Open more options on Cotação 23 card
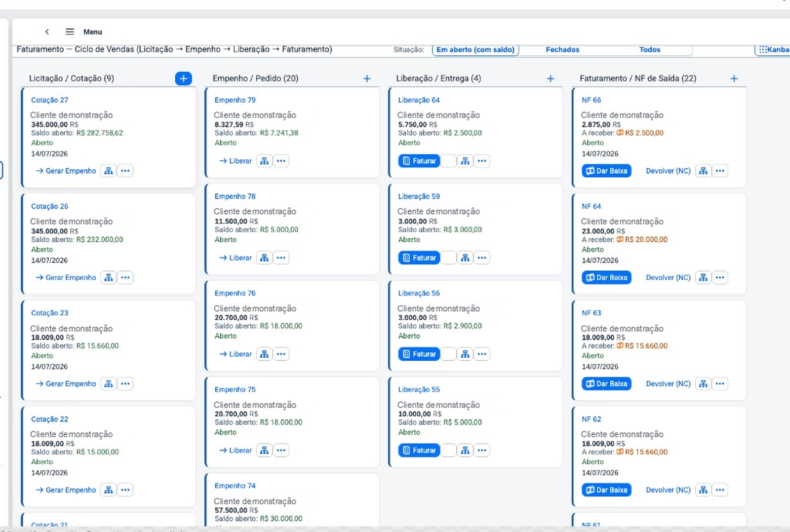This screenshot has width=790, height=532. (125, 383)
